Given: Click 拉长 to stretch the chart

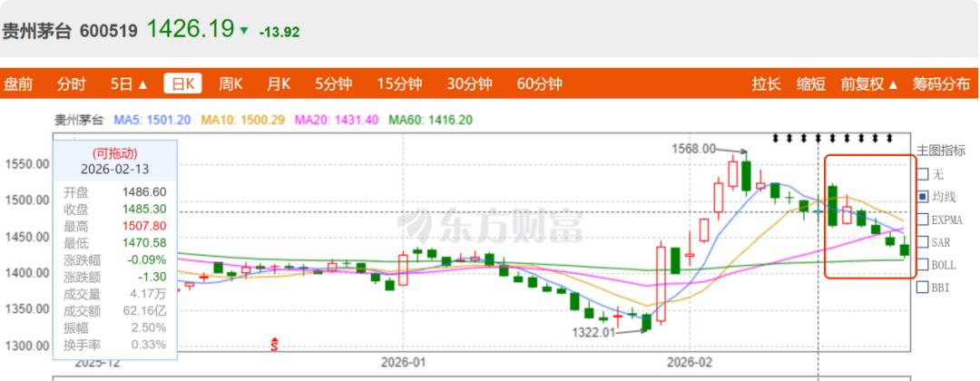Looking at the screenshot, I should coord(766,84).
